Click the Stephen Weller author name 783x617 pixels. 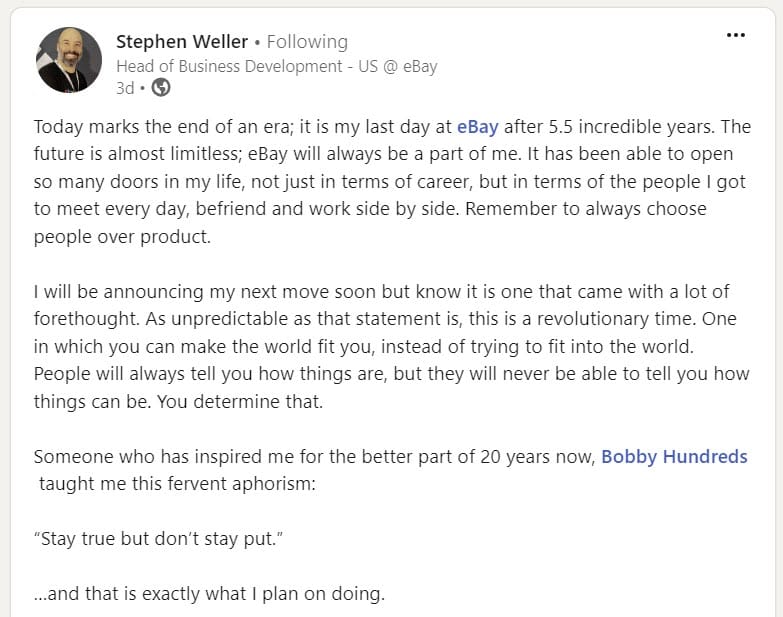181,41
